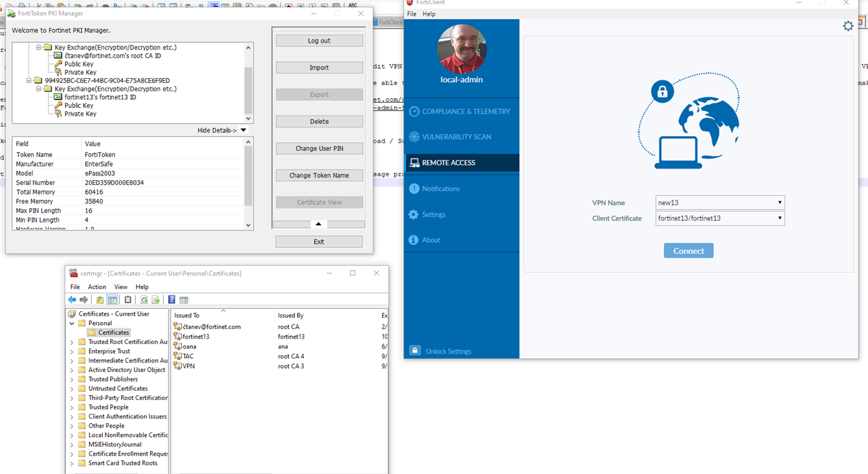Click the Export List icon in certmgr toolbar
The width and height of the screenshot is (868, 474).
(x=156, y=300)
